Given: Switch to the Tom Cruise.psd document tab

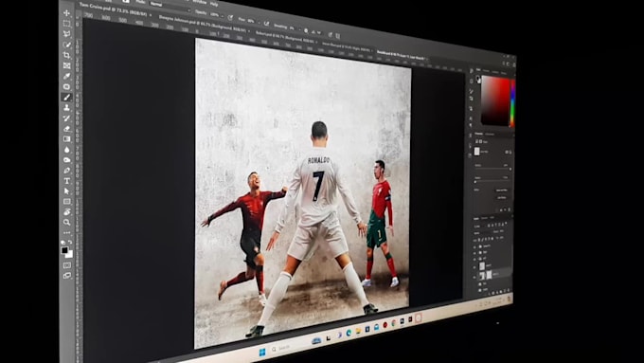Looking at the screenshot, I should pos(113,10).
